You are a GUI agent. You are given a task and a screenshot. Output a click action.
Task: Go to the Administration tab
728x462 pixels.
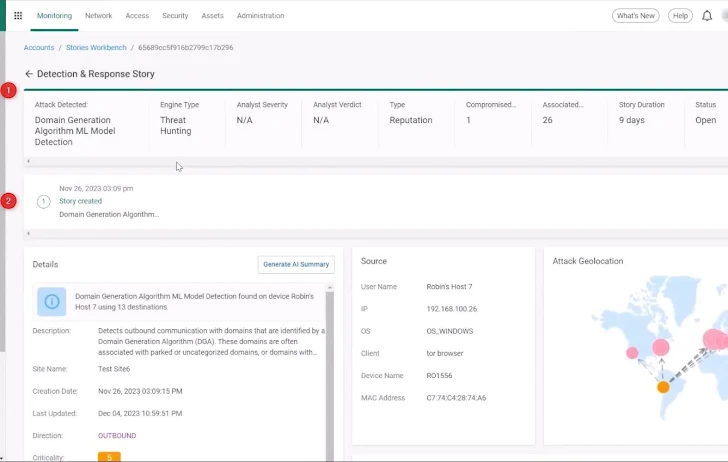pyautogui.click(x=260, y=16)
